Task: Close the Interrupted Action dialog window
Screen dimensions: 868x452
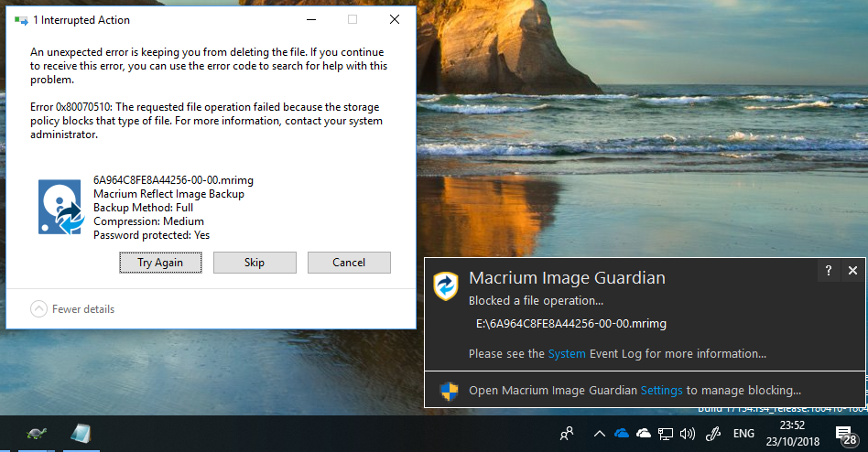Action: [x=394, y=20]
